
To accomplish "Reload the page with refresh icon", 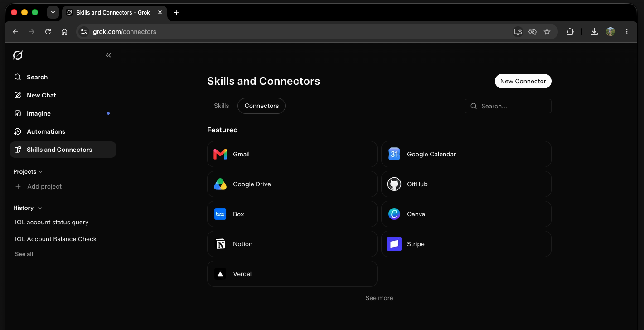I will 48,32.
